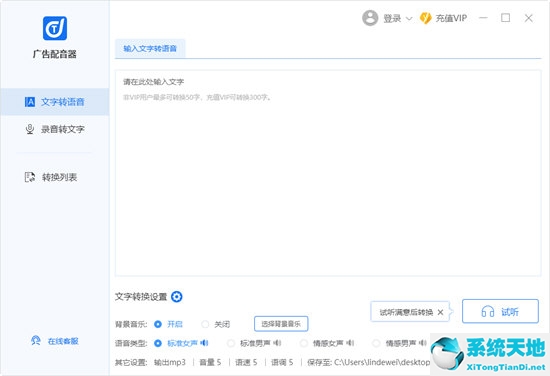Select the 标准男声 voice type
Viewport: 550px width, 376px height.
[231, 343]
